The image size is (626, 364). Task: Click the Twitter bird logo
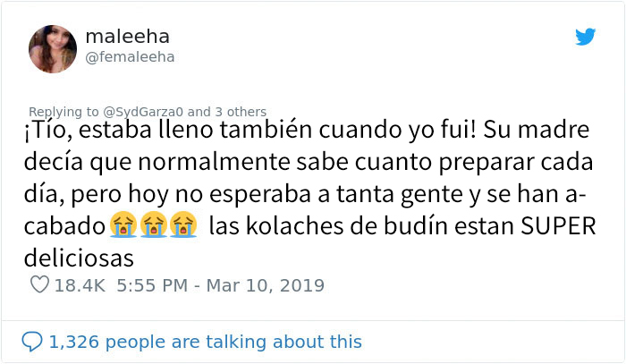point(585,37)
